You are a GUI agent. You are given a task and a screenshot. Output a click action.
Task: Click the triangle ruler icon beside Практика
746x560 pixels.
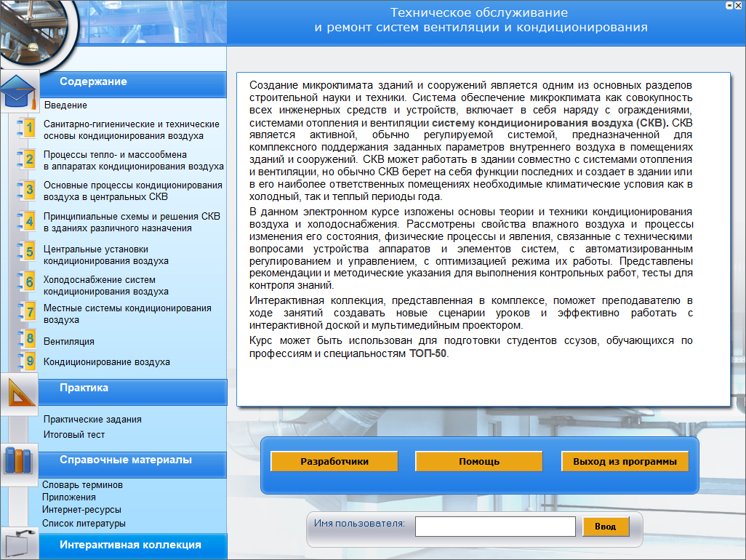(19, 394)
